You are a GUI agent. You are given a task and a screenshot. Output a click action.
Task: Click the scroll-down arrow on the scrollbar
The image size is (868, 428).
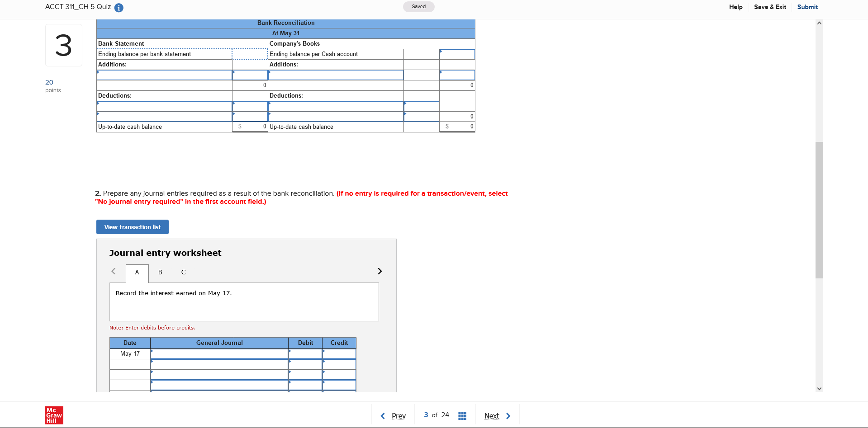819,388
